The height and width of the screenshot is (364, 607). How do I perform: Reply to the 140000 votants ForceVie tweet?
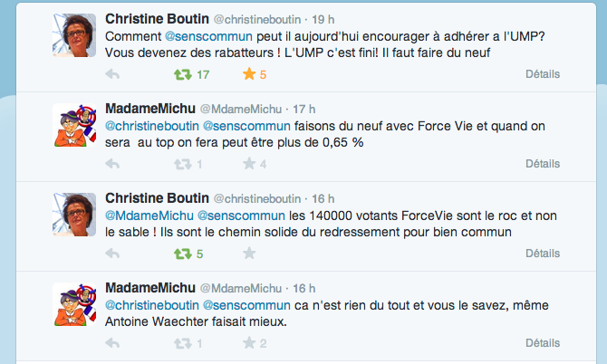(x=112, y=254)
